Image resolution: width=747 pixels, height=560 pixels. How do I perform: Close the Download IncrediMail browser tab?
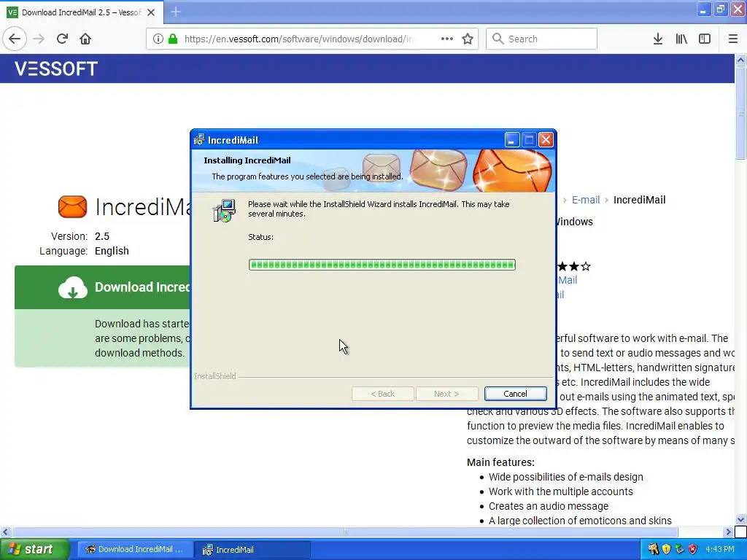(x=151, y=12)
